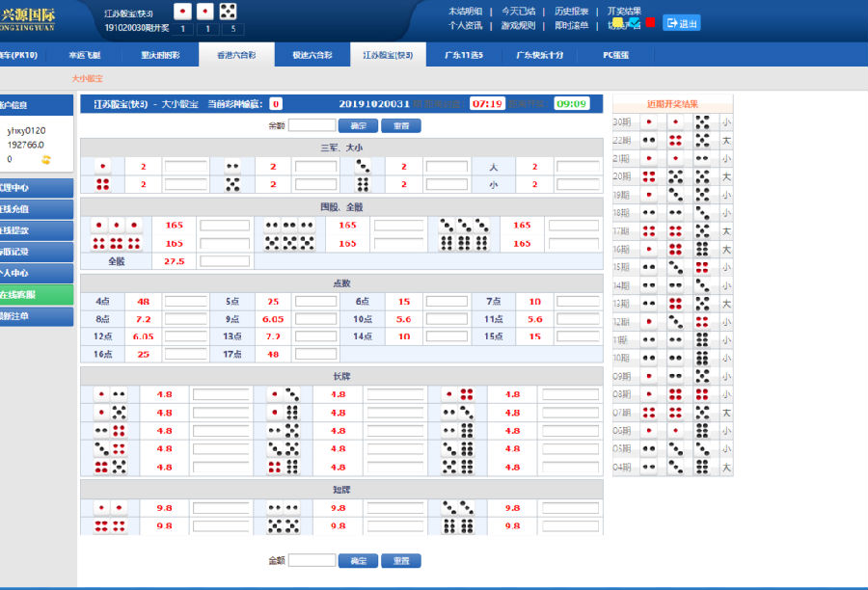The width and height of the screenshot is (868, 590).
Task: Select the red four-pip die in 三军
Action: (x=103, y=184)
